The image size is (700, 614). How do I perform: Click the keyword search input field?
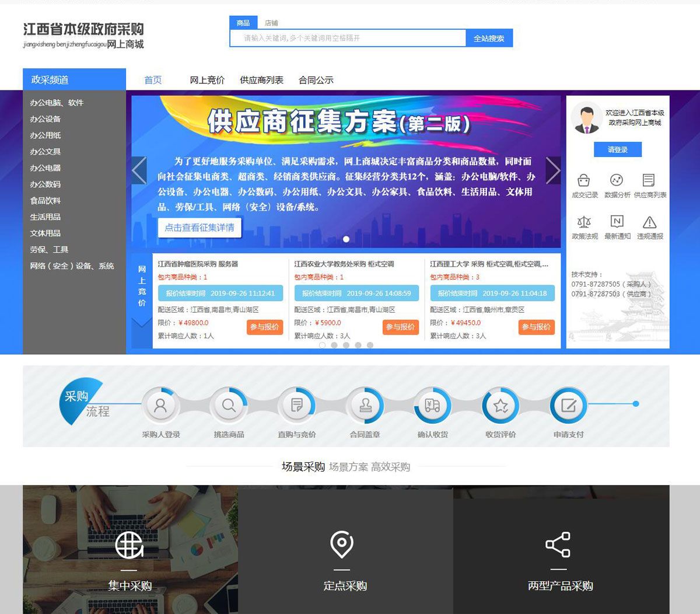point(348,39)
